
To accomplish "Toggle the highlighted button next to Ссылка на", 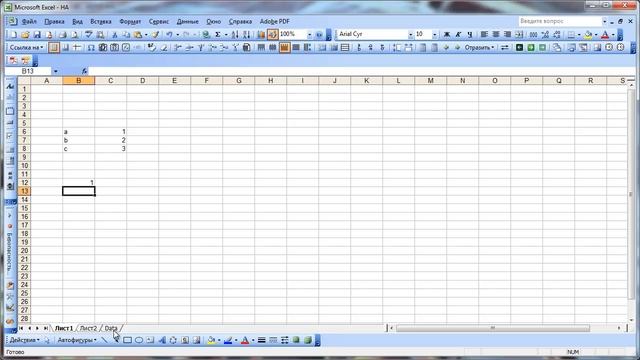I will pos(53,48).
